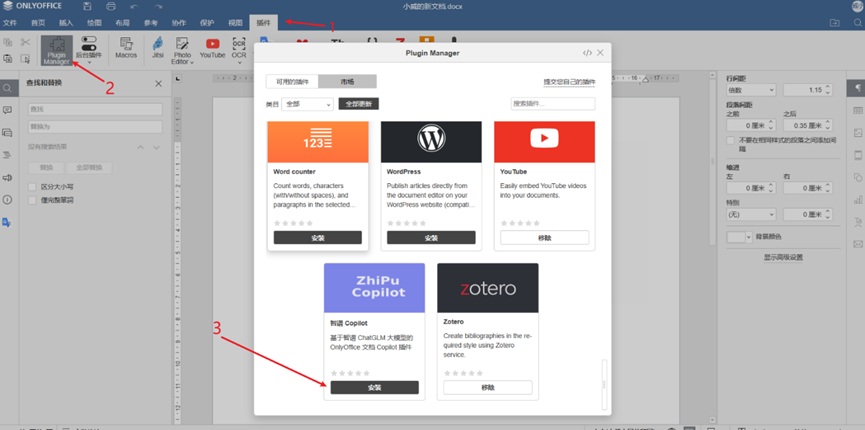Image resolution: width=865 pixels, height=430 pixels.
Task: Open Shape settings in right sidebar
Action: pyautogui.click(x=857, y=177)
